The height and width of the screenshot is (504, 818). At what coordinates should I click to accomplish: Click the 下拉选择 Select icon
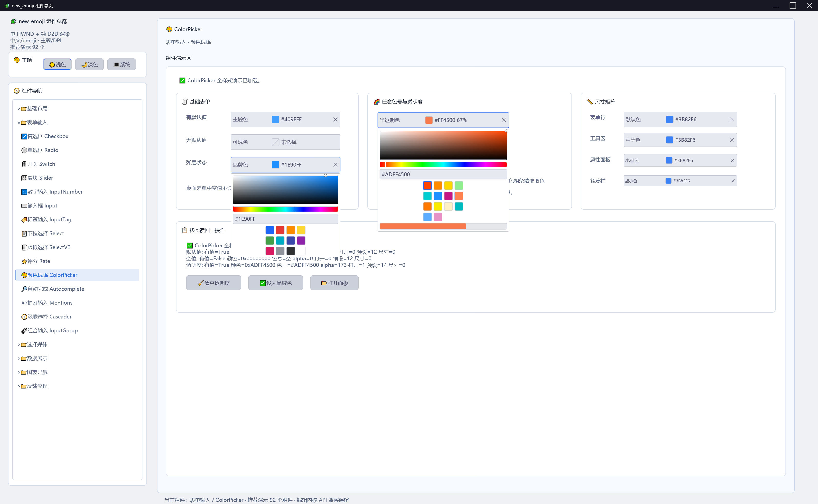24,234
